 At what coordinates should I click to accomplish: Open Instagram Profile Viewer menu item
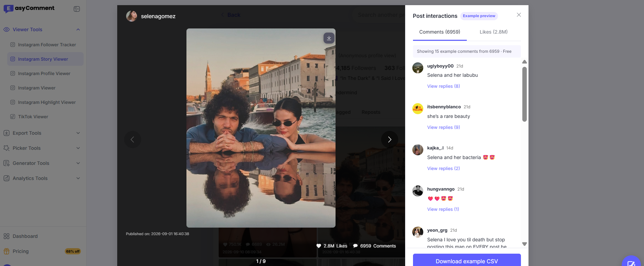pyautogui.click(x=45, y=73)
